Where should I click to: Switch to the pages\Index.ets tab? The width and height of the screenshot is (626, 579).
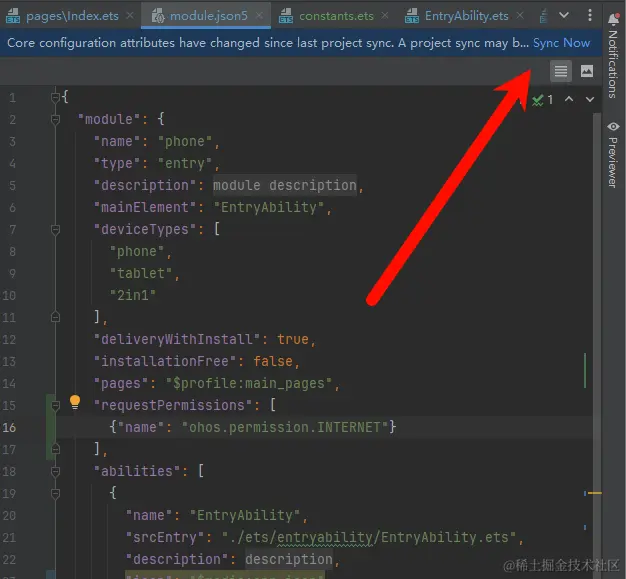point(72,16)
